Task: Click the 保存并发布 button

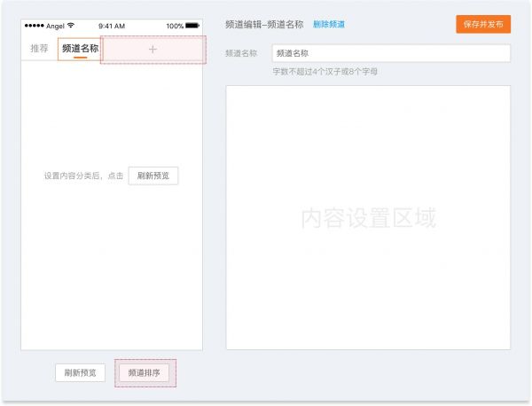Action: [x=483, y=24]
